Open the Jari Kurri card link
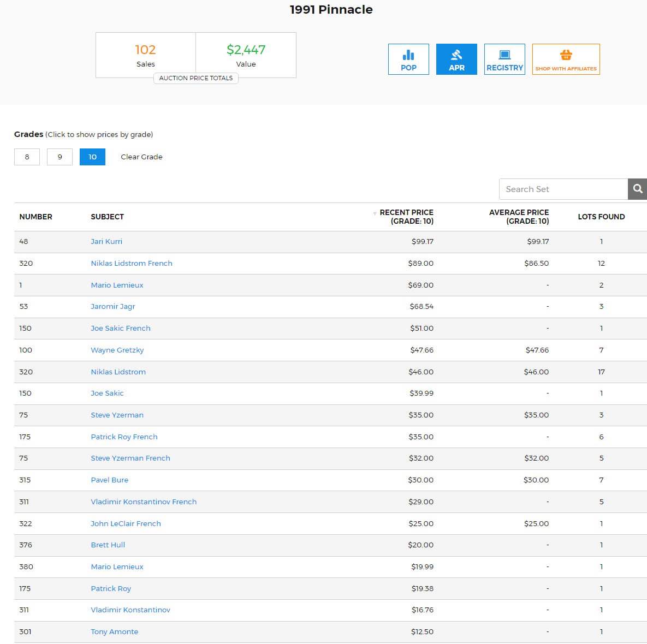The height and width of the screenshot is (644, 647). (106, 241)
